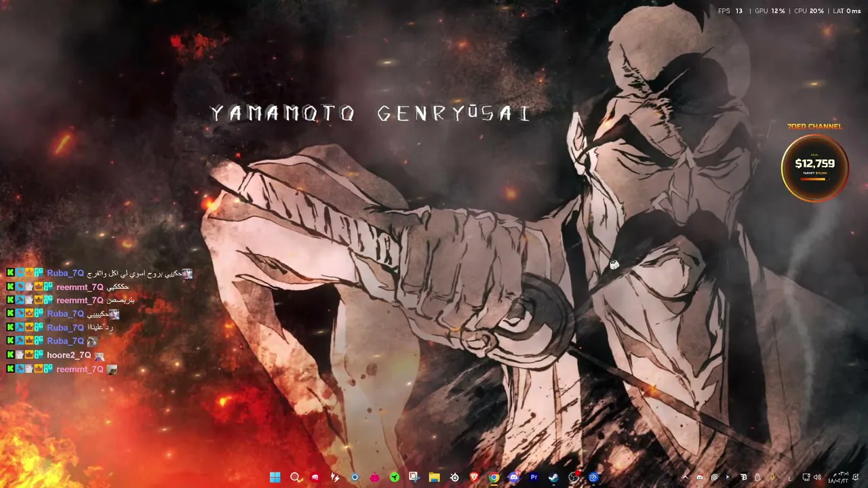The height and width of the screenshot is (488, 868).
Task: Click the CPU 20% overlay readout
Action: tap(808, 11)
